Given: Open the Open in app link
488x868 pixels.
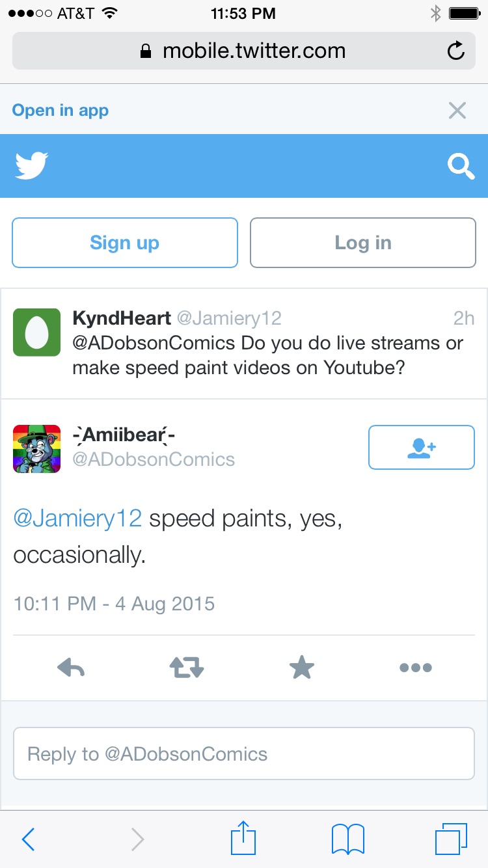Looking at the screenshot, I should point(61,111).
